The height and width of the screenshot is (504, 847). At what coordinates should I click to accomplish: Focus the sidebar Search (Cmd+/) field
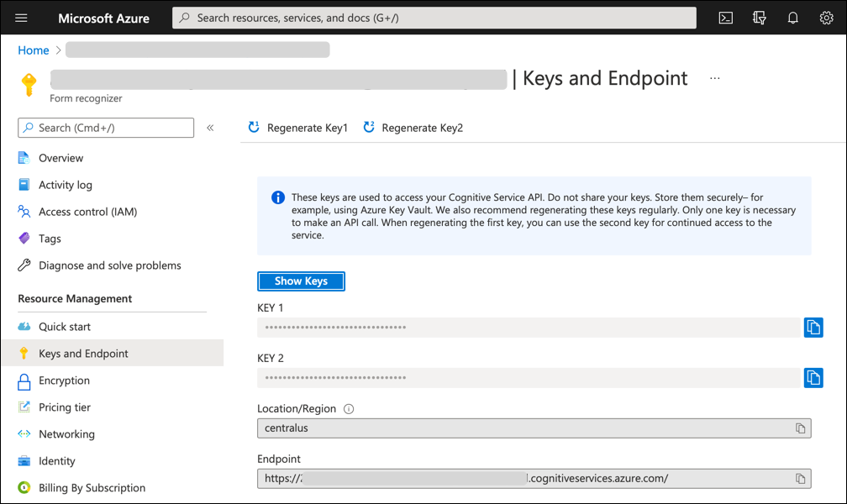[x=106, y=128]
